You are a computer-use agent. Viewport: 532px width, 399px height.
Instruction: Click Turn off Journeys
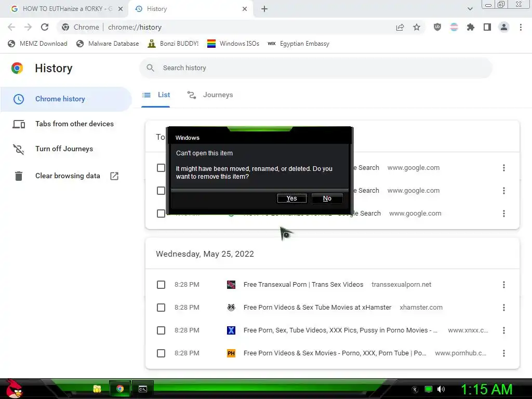tap(66, 149)
